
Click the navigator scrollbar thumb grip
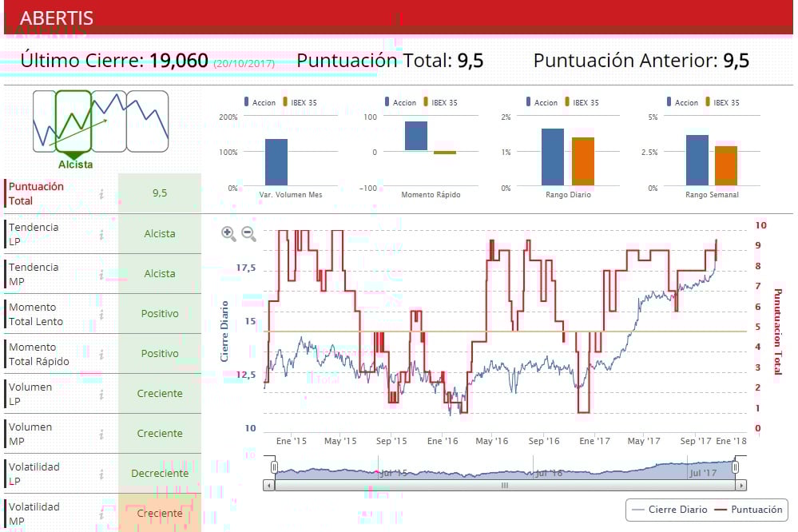click(505, 486)
